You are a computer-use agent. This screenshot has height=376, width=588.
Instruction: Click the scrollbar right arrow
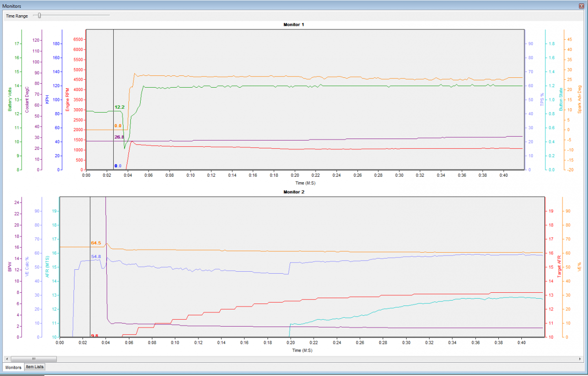(x=581, y=359)
